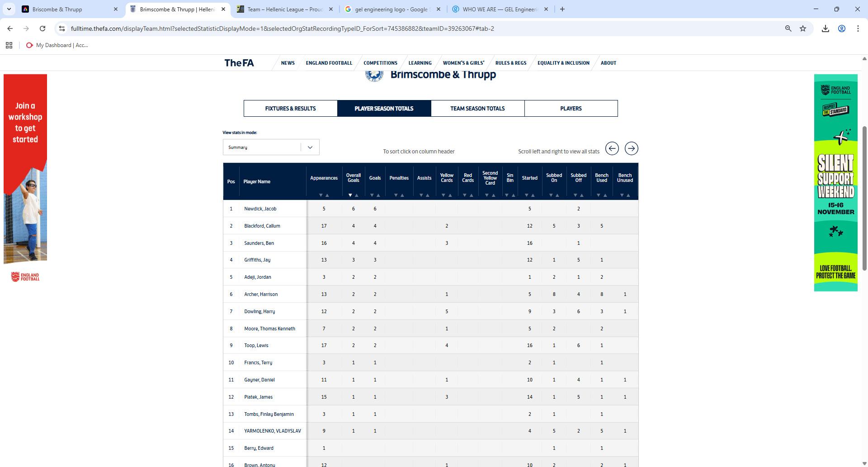The width and height of the screenshot is (868, 467).
Task: Open the Chrome profile icon
Action: click(842, 29)
